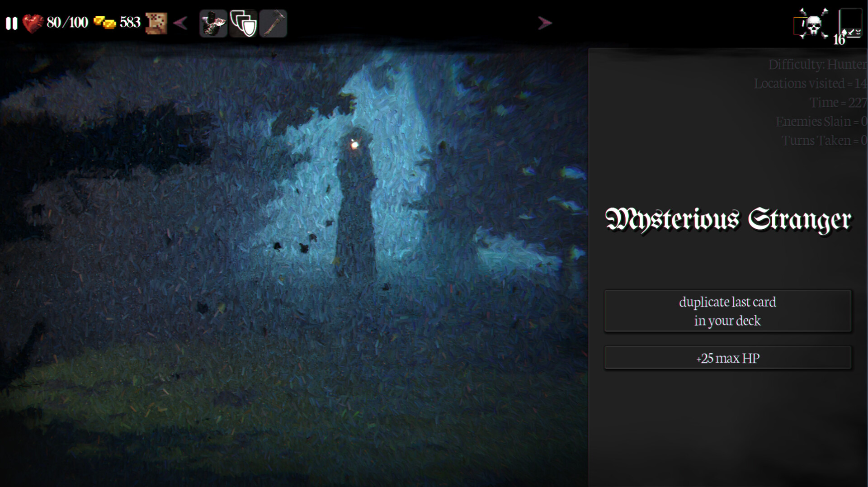Pause the game with the pause icon

(x=12, y=22)
